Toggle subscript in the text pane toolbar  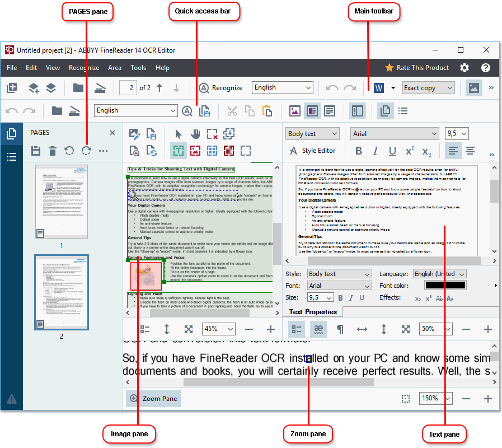click(426, 151)
